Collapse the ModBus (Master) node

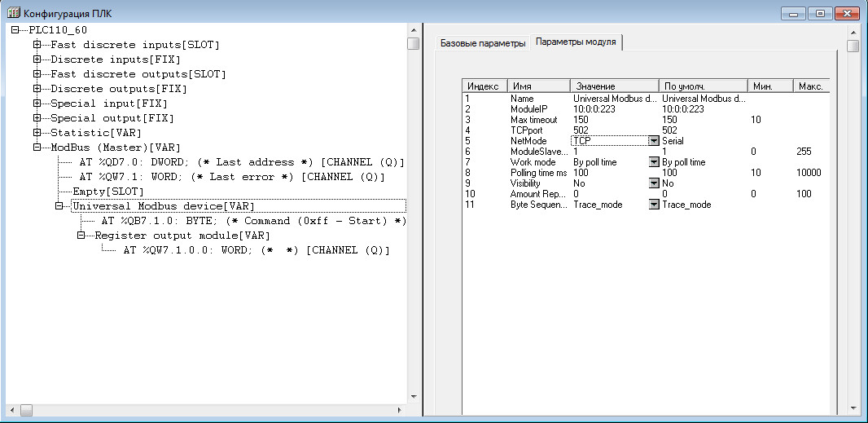(x=37, y=148)
